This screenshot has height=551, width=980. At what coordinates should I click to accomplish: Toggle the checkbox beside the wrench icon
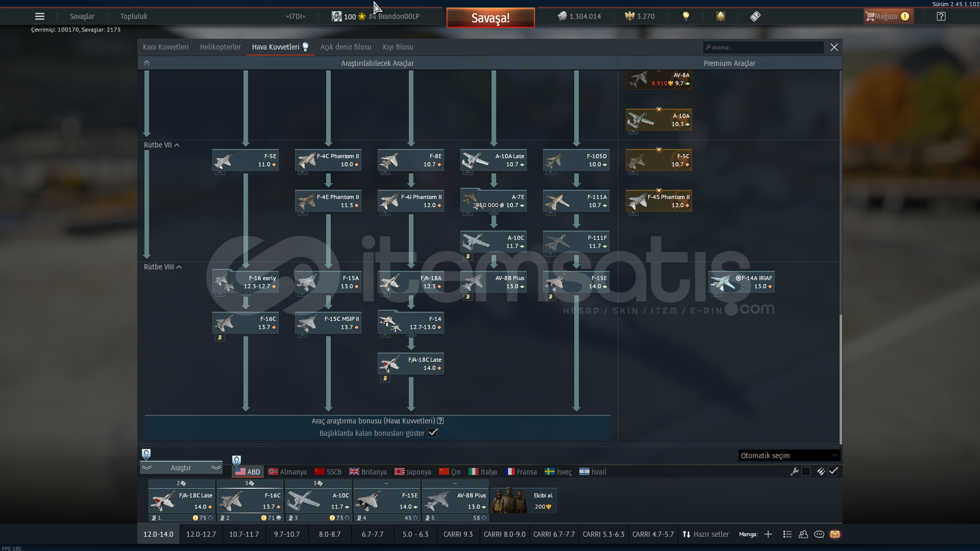click(806, 471)
